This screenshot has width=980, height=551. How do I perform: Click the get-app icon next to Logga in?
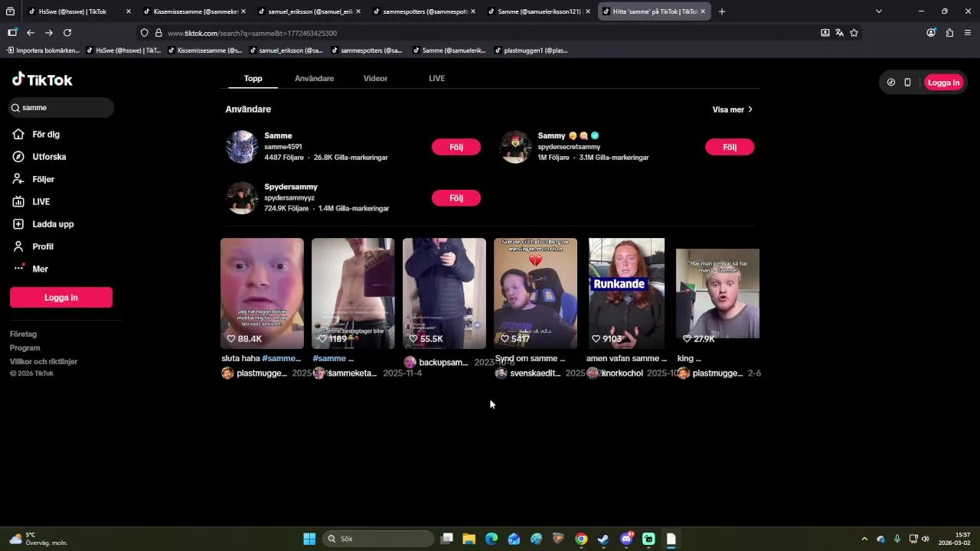click(891, 83)
